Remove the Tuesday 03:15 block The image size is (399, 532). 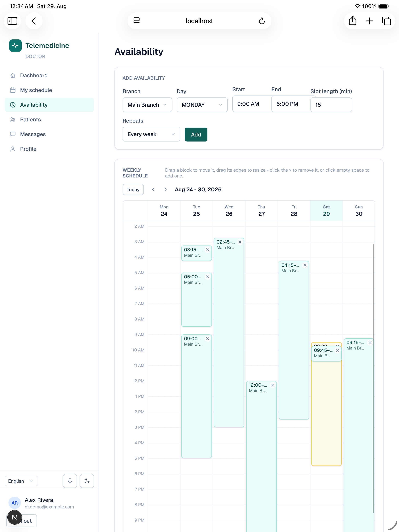[208, 250]
